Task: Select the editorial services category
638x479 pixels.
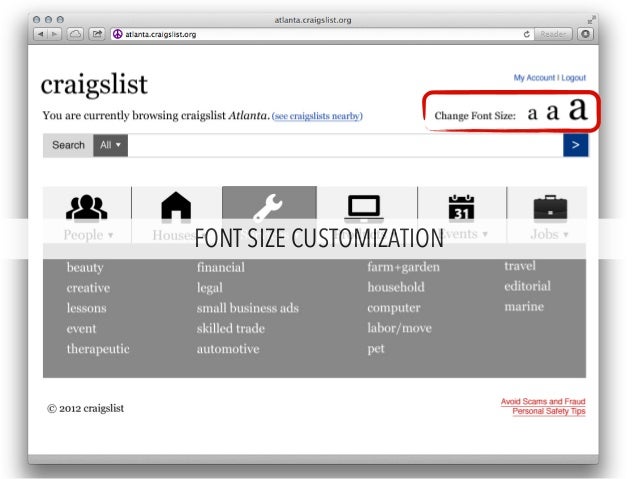Action: [x=527, y=286]
